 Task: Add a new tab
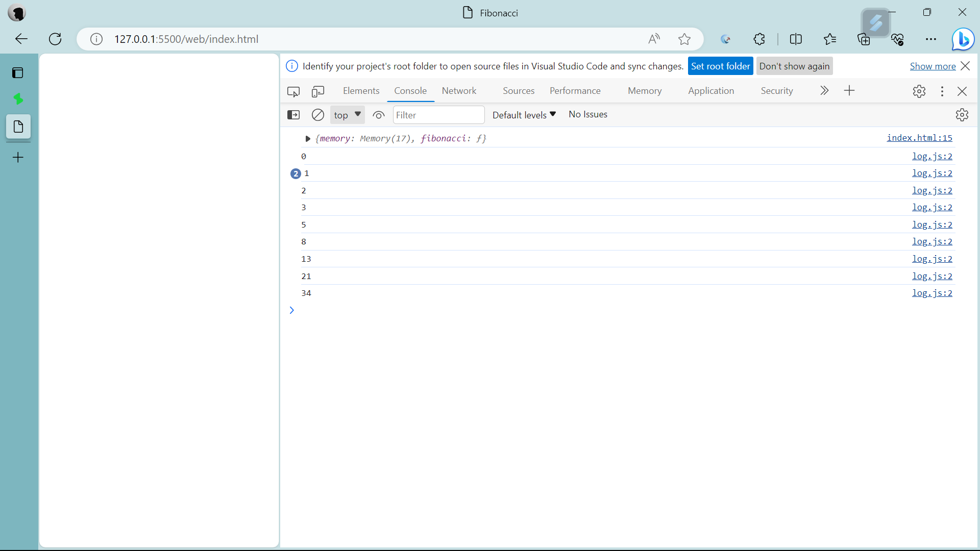coord(18,157)
